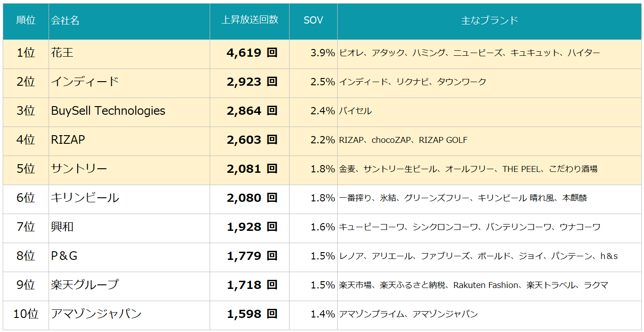
Task: Select the アマゾンジャパン company cell
Action: point(129,314)
